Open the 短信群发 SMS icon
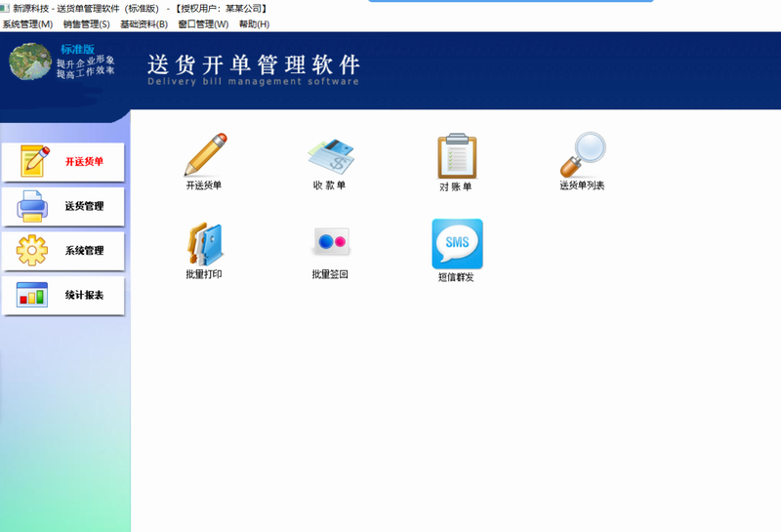This screenshot has width=781, height=532. tap(457, 245)
